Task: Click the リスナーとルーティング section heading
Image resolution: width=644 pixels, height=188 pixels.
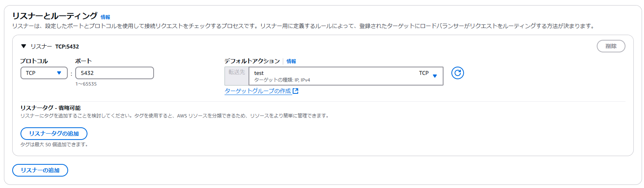Action: (x=55, y=16)
